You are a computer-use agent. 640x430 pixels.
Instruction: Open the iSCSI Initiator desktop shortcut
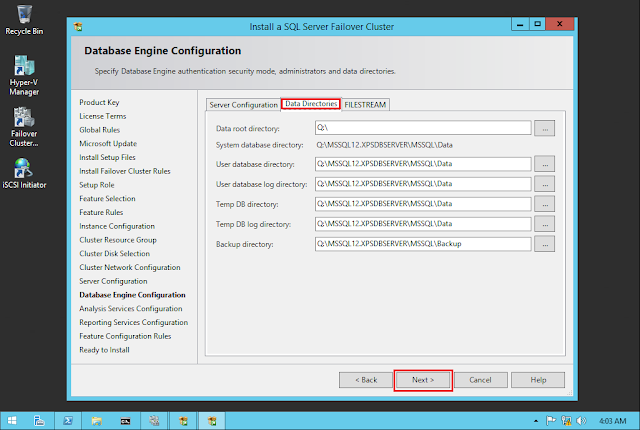click(x=24, y=173)
